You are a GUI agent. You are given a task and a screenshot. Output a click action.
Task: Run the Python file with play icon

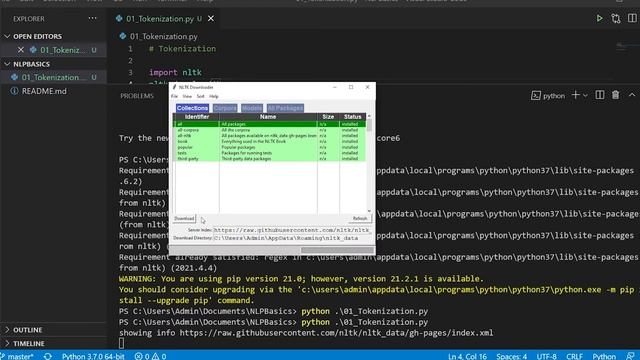tap(599, 18)
